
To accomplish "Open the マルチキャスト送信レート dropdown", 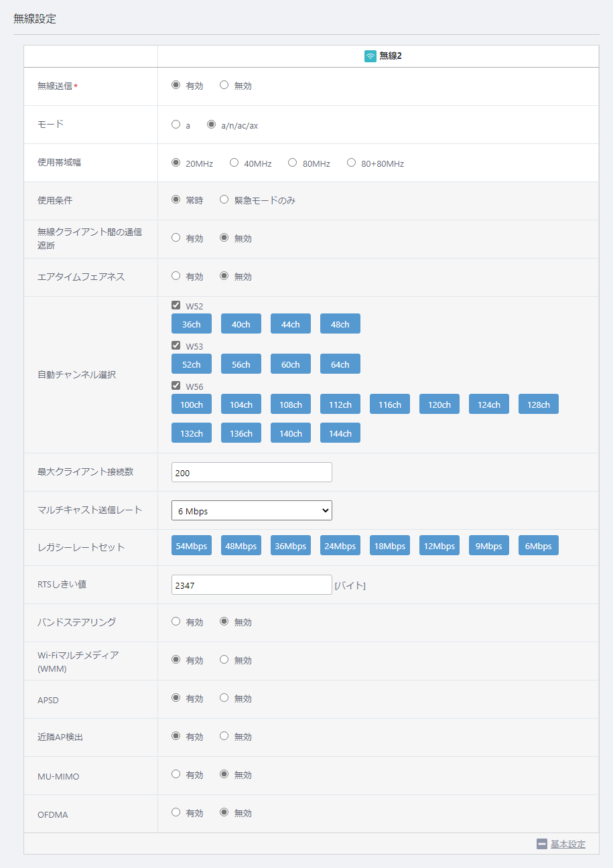I will click(x=252, y=510).
